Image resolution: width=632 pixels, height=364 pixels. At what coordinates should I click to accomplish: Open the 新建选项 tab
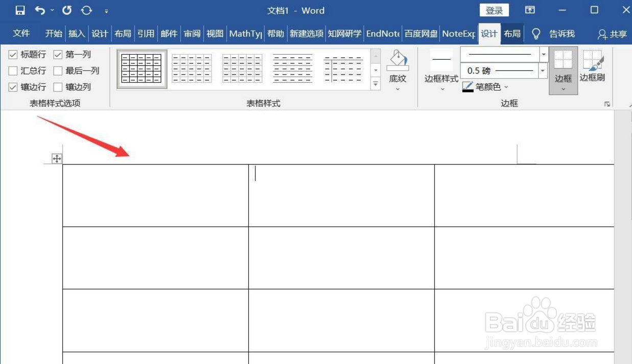(x=307, y=33)
